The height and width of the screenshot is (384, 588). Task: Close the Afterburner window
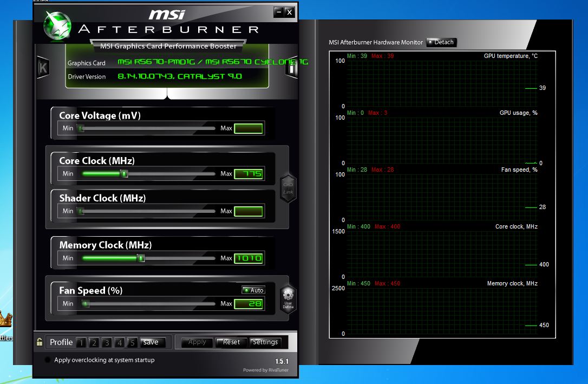(x=290, y=12)
